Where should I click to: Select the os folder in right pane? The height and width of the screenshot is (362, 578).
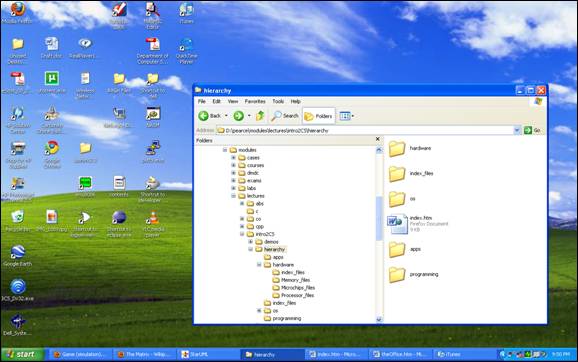coord(402,199)
